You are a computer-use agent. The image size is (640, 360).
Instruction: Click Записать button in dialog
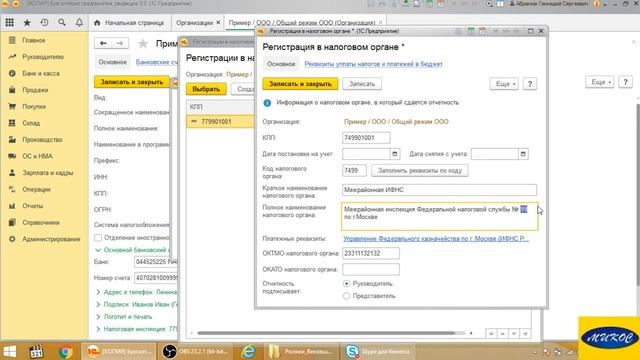[362, 84]
